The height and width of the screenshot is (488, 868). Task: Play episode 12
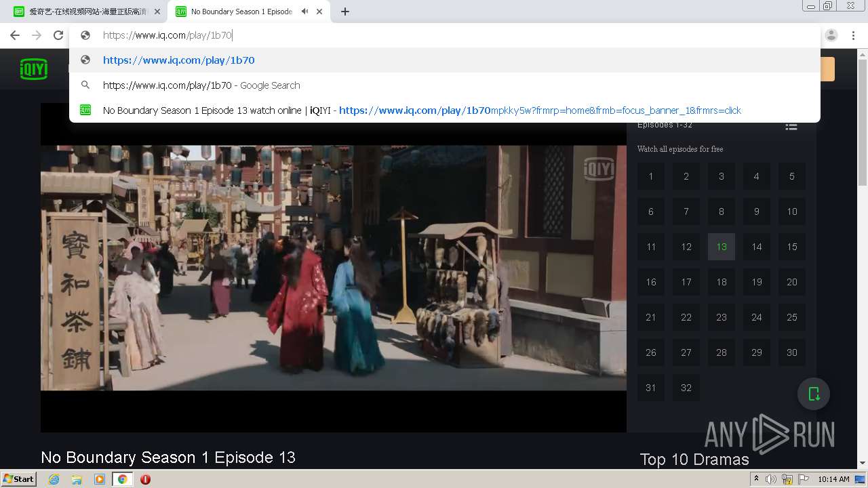(x=686, y=247)
